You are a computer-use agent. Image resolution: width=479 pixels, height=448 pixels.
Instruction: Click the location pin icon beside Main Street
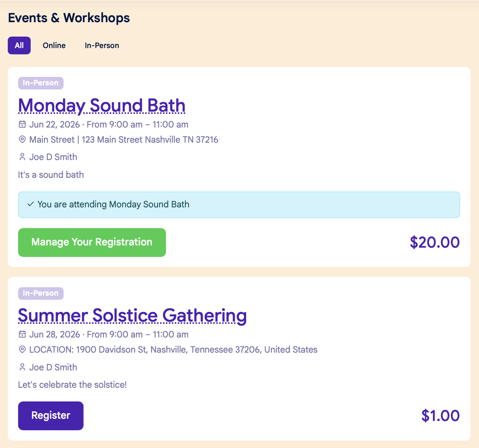(22, 139)
